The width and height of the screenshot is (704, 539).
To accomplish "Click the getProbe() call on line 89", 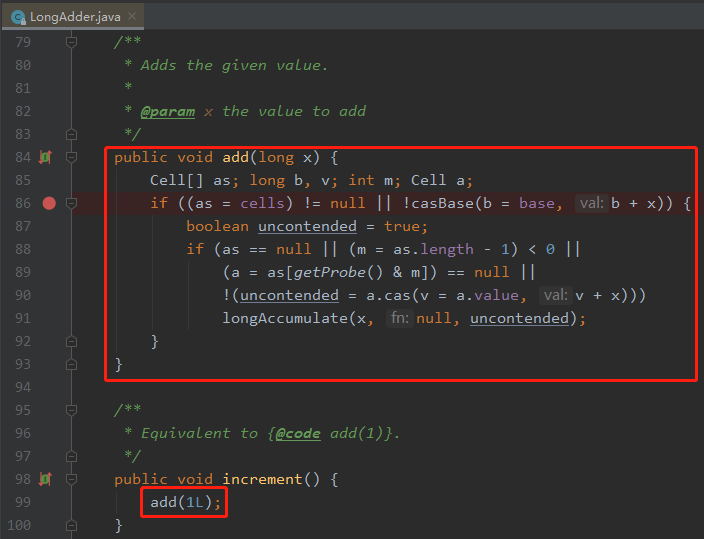I will coord(338,272).
